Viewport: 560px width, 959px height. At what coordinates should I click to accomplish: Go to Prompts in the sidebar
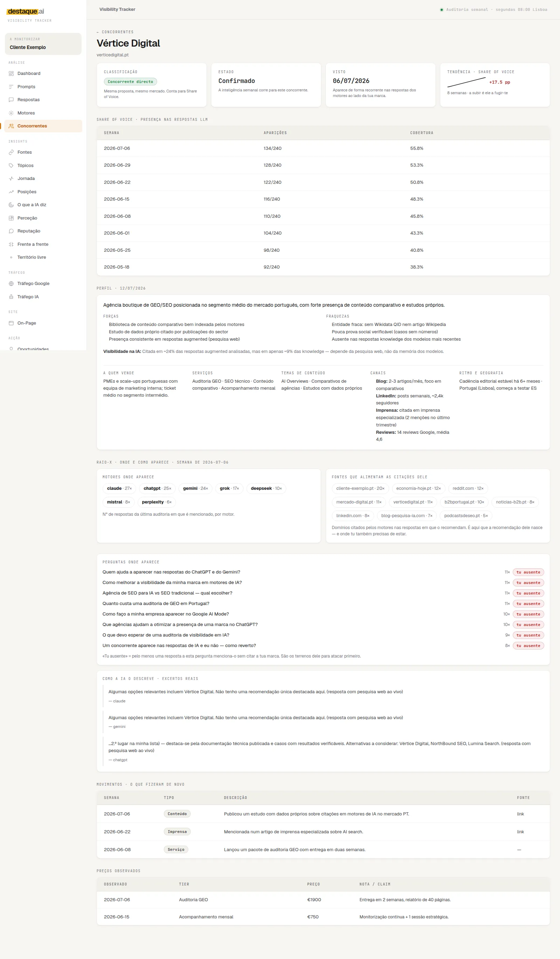(x=43, y=87)
